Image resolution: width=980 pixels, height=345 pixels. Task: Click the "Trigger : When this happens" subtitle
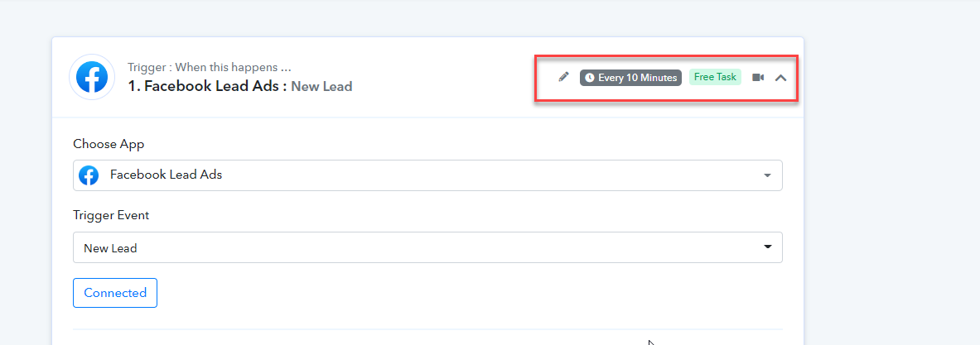(210, 67)
